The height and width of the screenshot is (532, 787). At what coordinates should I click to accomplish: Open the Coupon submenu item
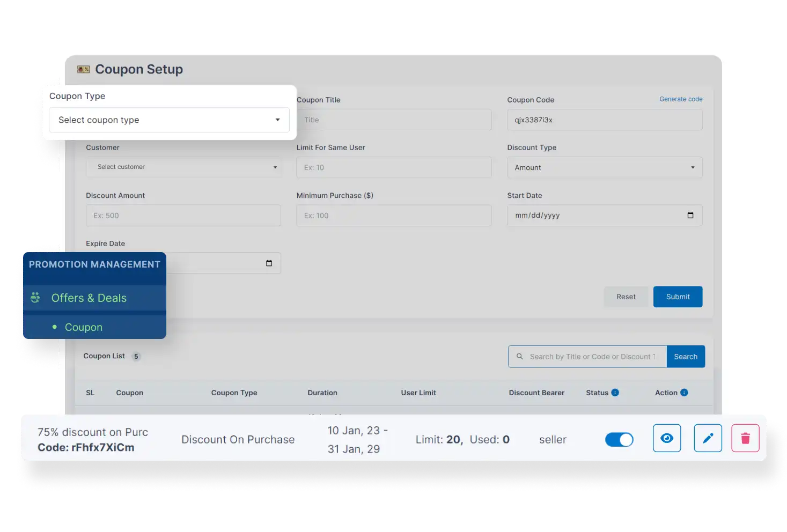83,327
